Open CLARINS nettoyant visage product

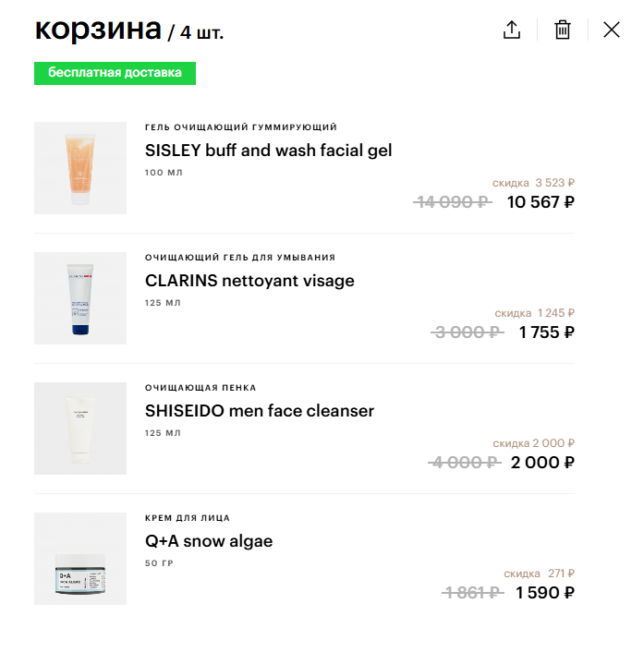pos(249,280)
